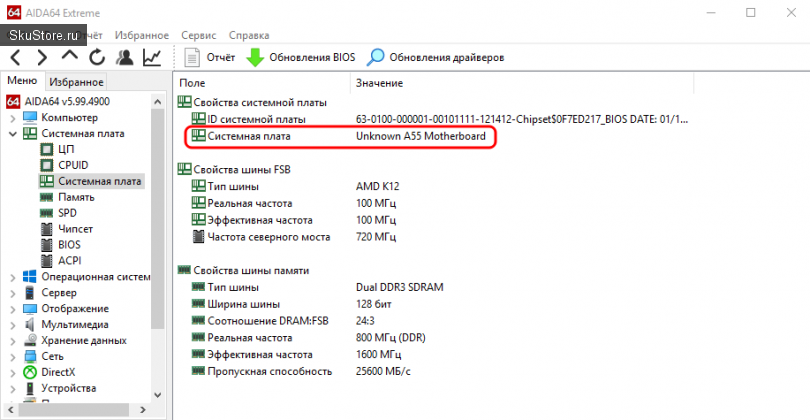Open the user icon in the toolbar
810x420 pixels.
click(x=124, y=57)
